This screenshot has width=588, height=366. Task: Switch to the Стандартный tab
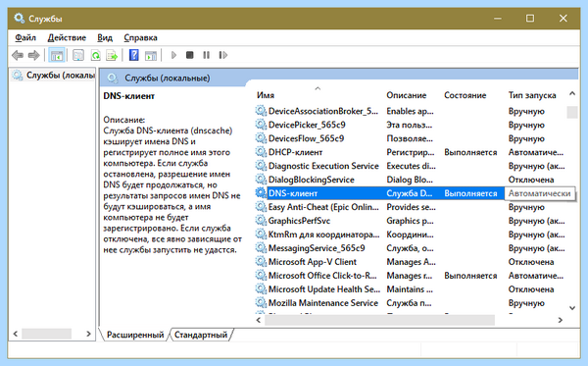(x=201, y=335)
